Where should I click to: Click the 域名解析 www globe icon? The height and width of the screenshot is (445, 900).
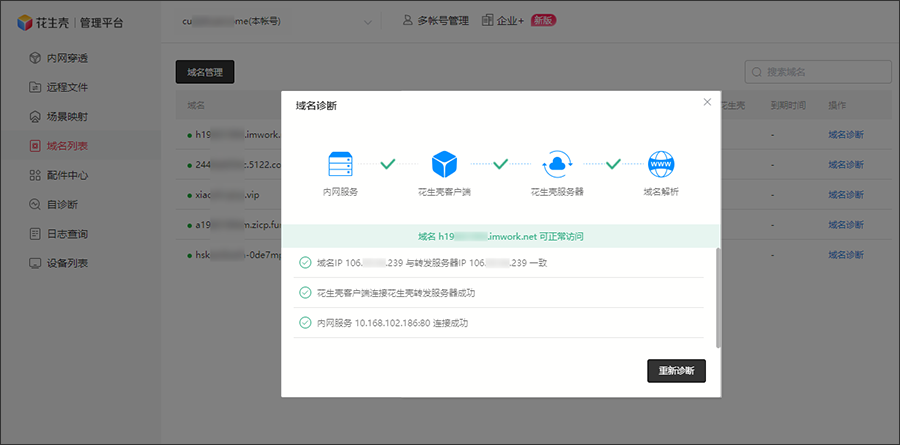(x=661, y=164)
